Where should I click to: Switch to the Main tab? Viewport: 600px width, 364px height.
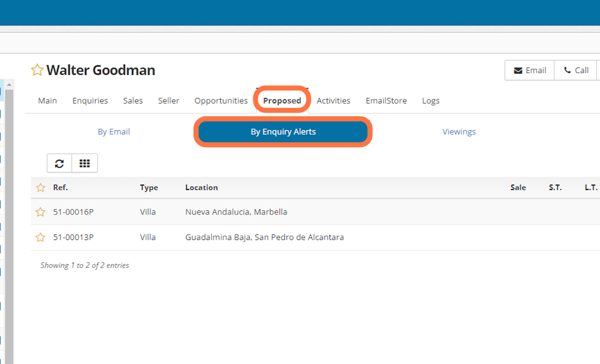[47, 100]
